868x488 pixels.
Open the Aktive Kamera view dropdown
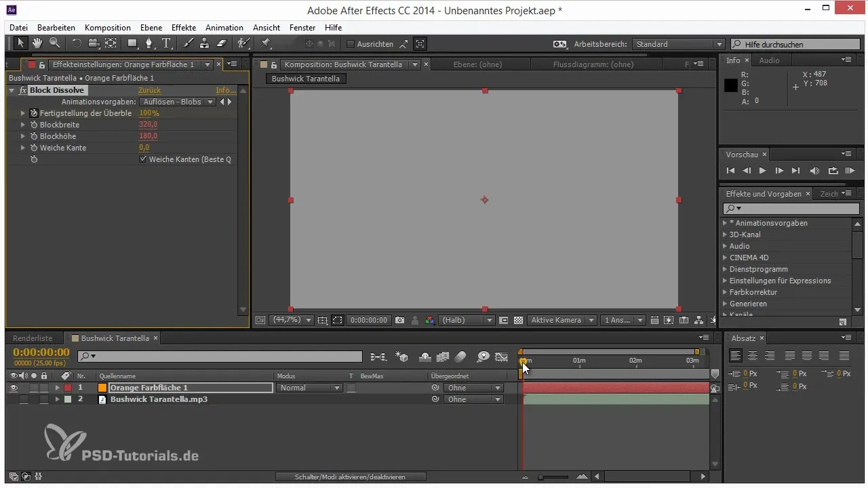click(x=563, y=320)
